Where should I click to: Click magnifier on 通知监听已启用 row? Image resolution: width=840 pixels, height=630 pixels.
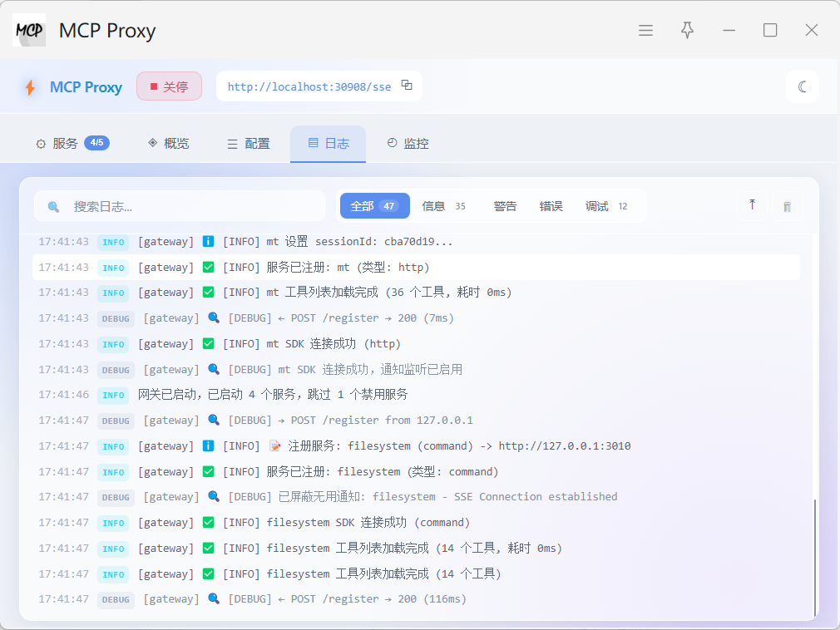point(214,369)
